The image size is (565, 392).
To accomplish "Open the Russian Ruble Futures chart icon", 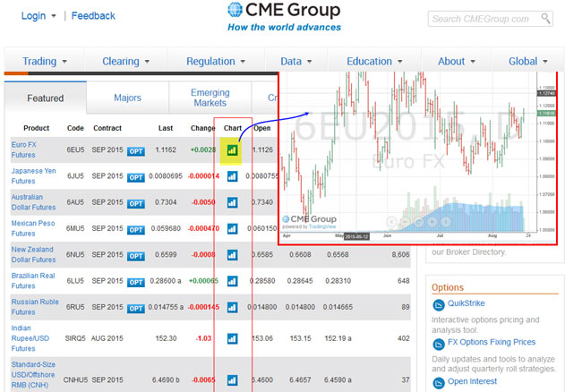I will [x=232, y=307].
